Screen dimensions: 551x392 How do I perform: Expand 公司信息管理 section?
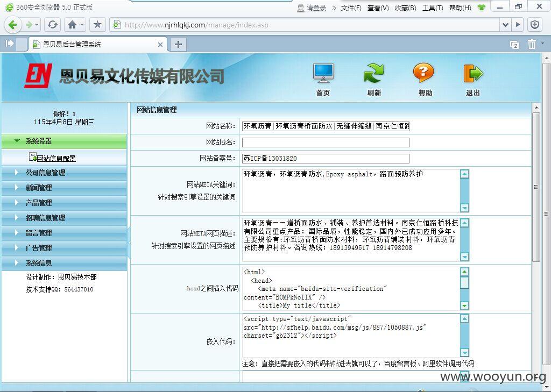pyautogui.click(x=64, y=173)
